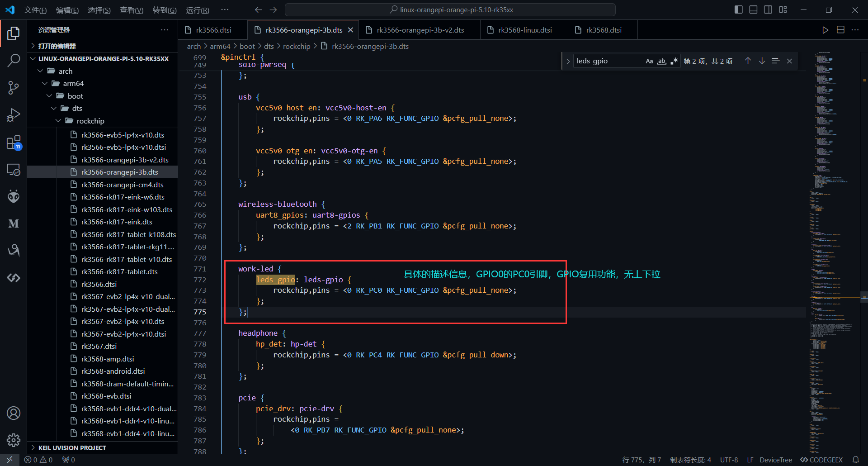Switch to rk3566-orangepi-3b-v2.dts tab

(x=420, y=30)
